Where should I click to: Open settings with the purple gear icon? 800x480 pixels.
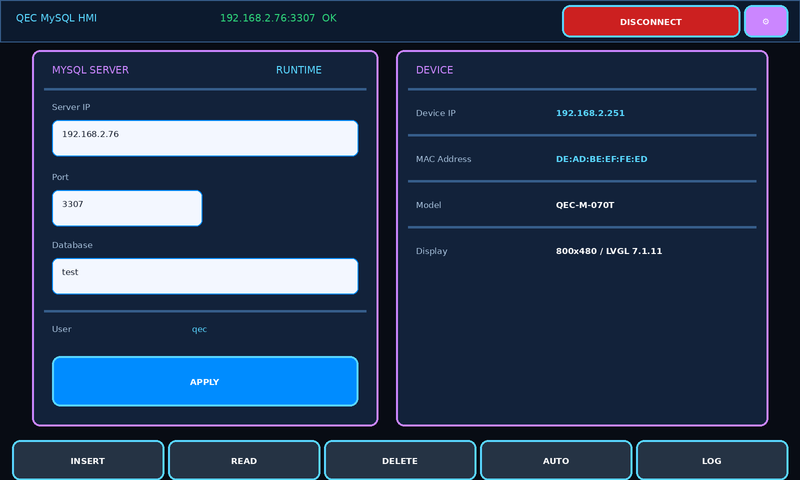pyautogui.click(x=766, y=21)
